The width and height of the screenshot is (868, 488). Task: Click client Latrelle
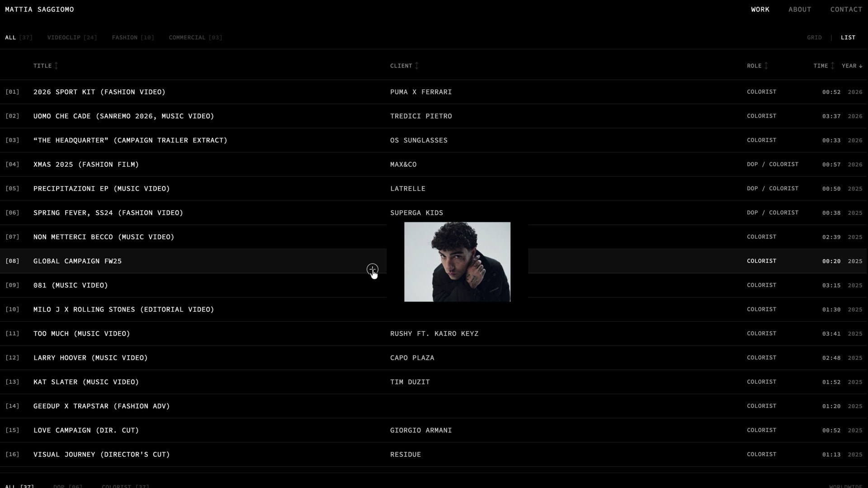[408, 189]
